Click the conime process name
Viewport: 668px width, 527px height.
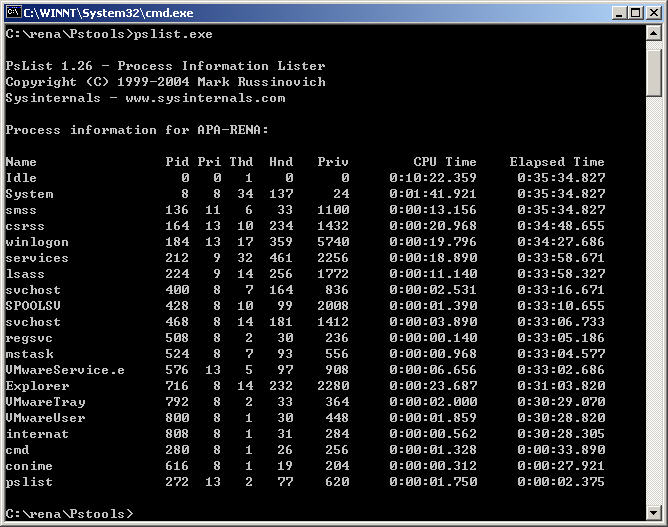pos(29,466)
